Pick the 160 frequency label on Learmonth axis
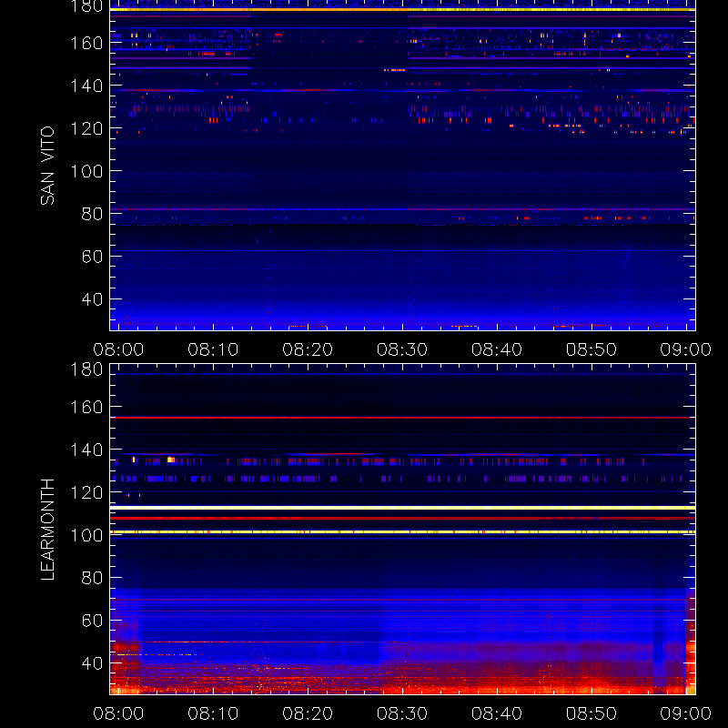This screenshot has width=728, height=728. 86,407
